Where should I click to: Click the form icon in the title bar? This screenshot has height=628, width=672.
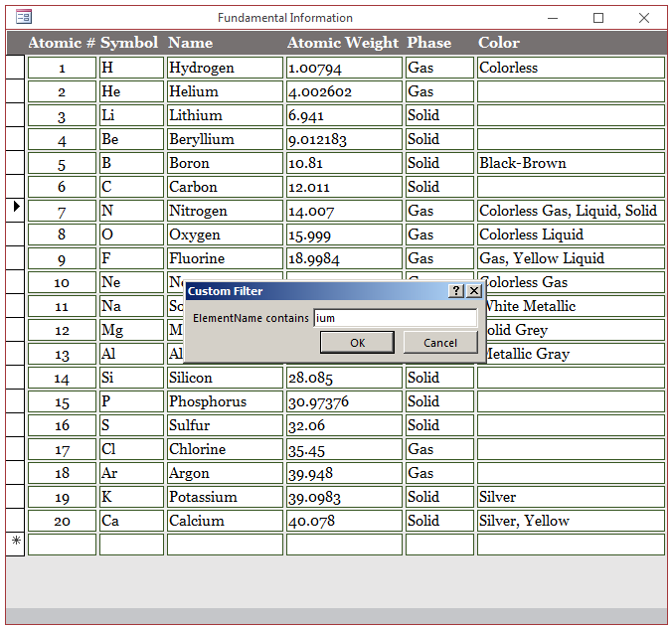click(24, 17)
